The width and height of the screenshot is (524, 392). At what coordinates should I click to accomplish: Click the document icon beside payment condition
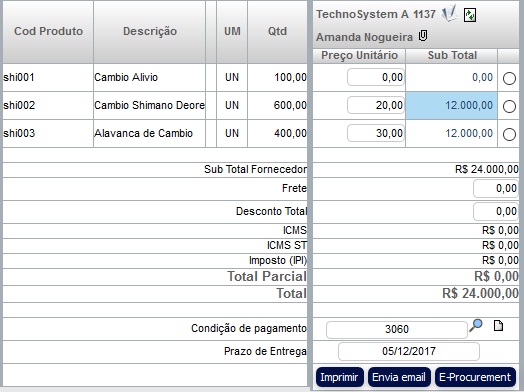498,325
